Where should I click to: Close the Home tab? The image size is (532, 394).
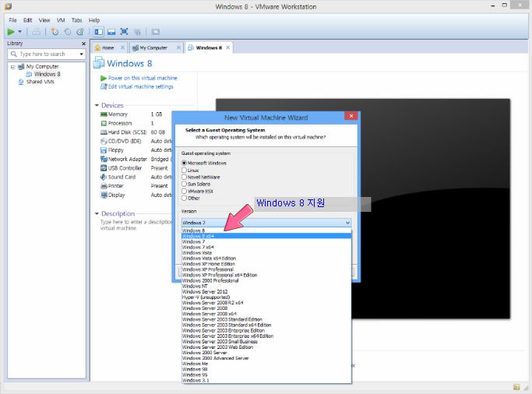122,47
